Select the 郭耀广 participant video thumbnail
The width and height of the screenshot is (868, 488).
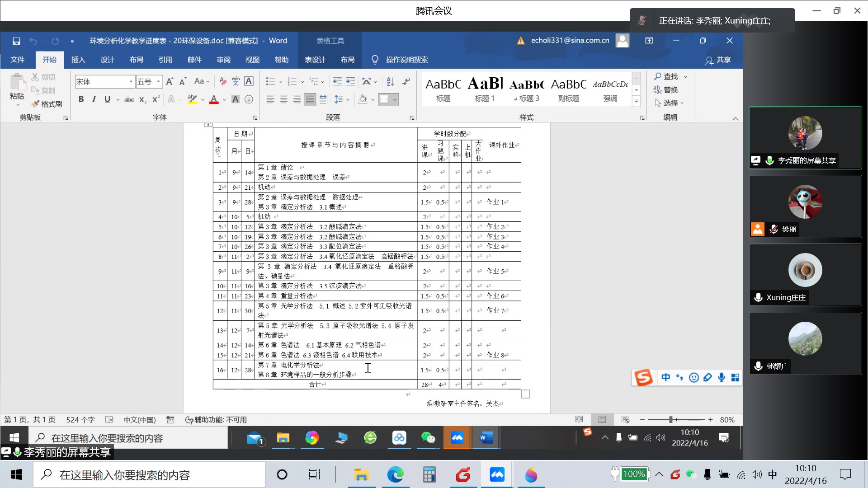coord(805,343)
